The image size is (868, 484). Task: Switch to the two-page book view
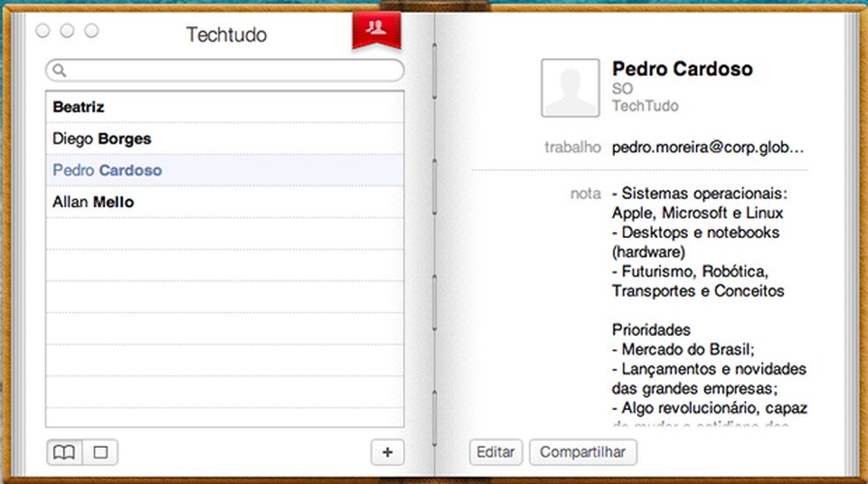64,452
